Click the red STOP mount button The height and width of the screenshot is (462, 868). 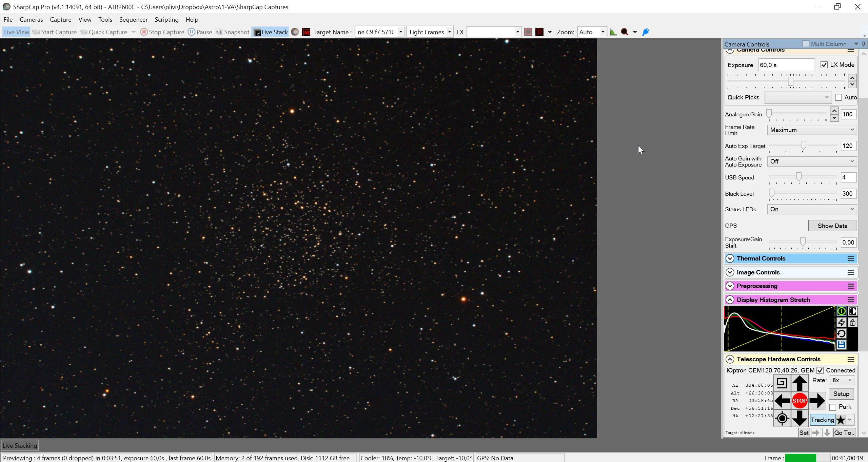799,401
